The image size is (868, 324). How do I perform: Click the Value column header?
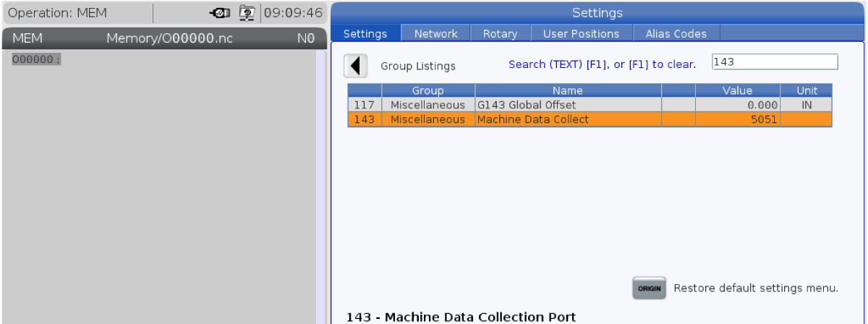point(738,90)
